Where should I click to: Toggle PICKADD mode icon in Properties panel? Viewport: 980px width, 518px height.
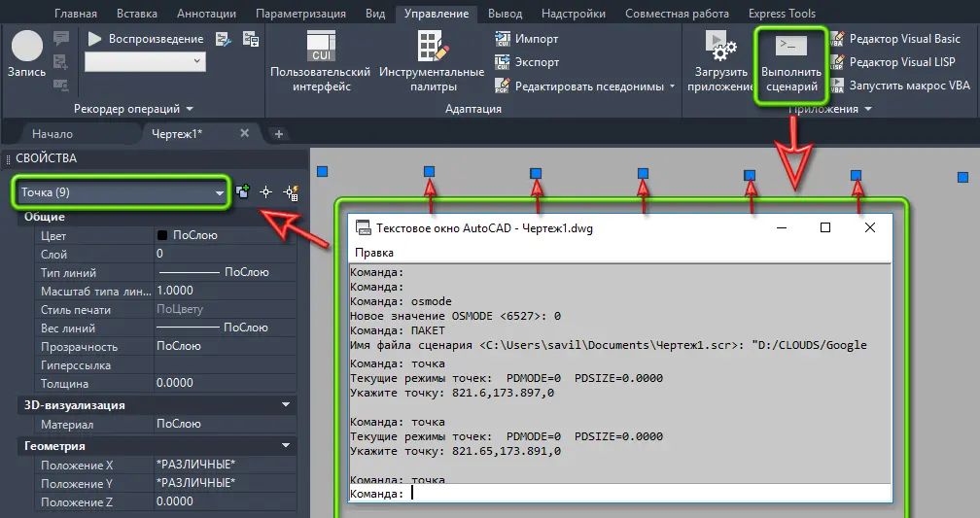[243, 192]
